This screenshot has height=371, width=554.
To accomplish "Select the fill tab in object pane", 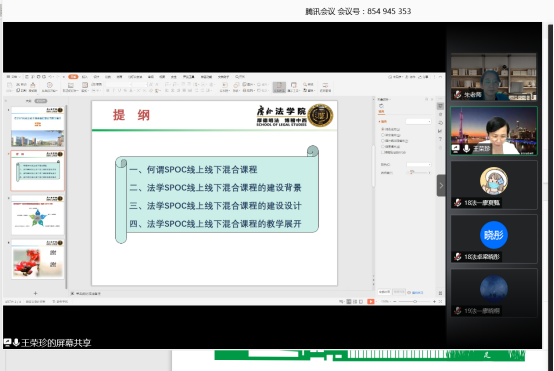I will tap(382, 112).
